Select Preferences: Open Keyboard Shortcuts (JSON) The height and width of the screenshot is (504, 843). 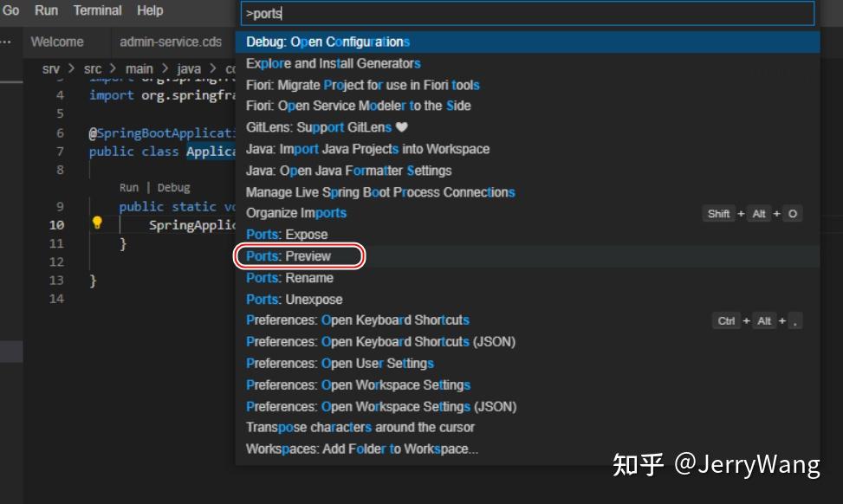[528, 342]
